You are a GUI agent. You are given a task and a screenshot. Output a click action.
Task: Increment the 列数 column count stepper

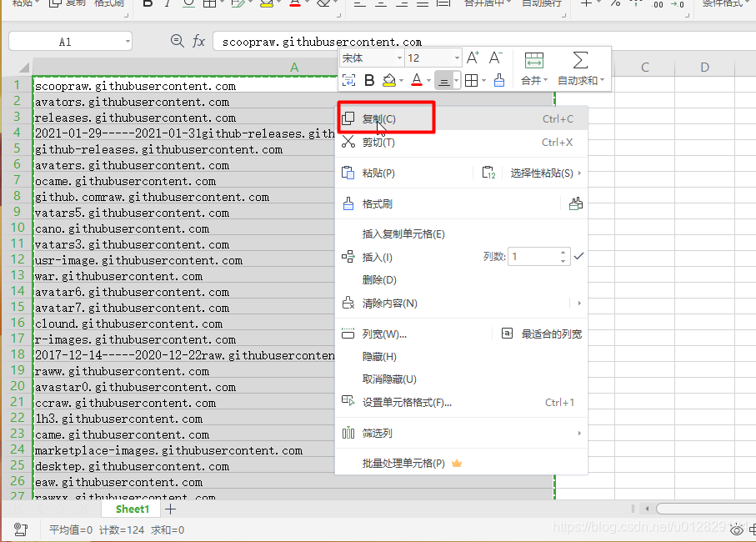563,252
